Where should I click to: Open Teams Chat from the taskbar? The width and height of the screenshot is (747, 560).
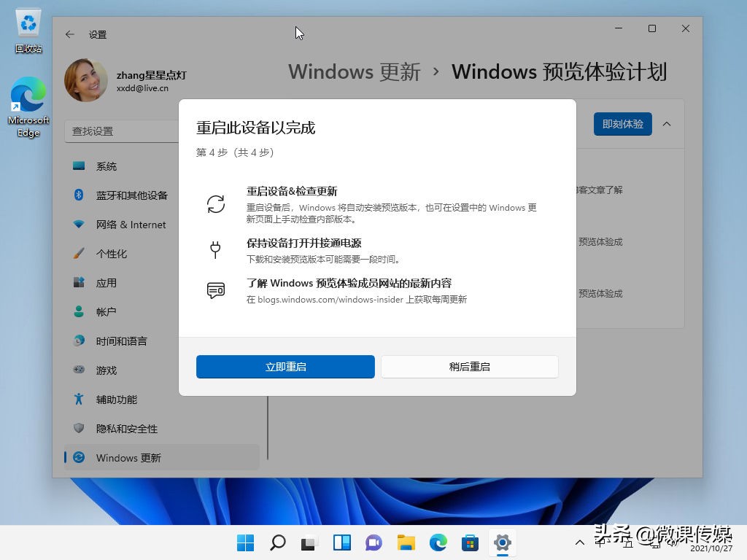pos(373,543)
